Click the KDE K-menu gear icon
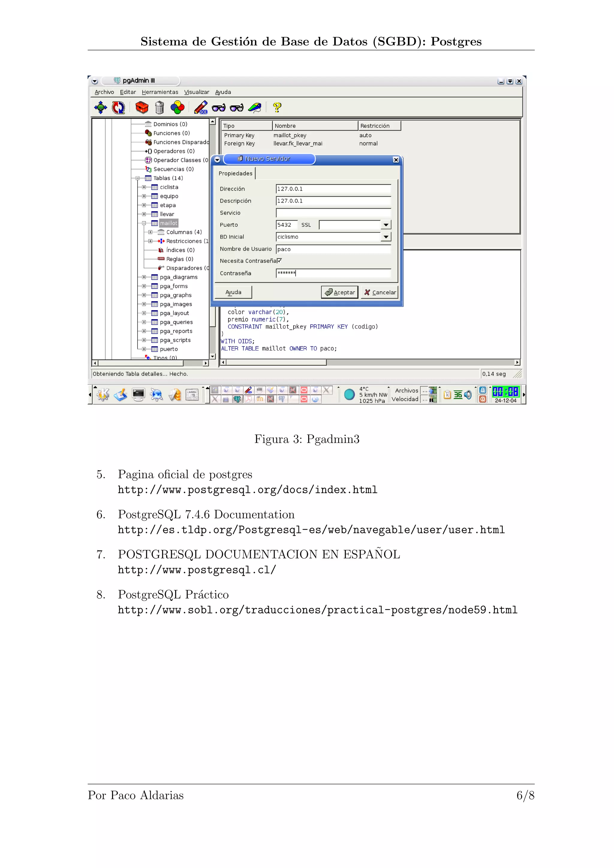The height and width of the screenshot is (868, 614). point(103,395)
